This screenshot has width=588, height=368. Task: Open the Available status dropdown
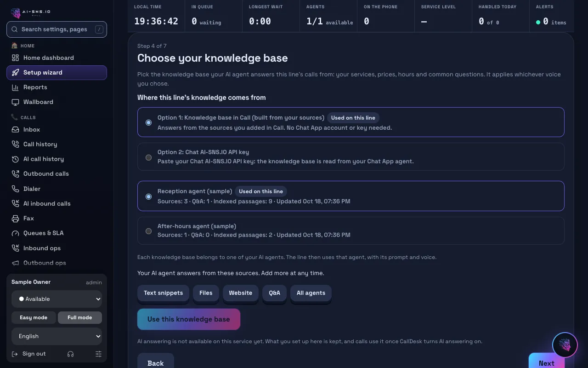click(x=57, y=299)
